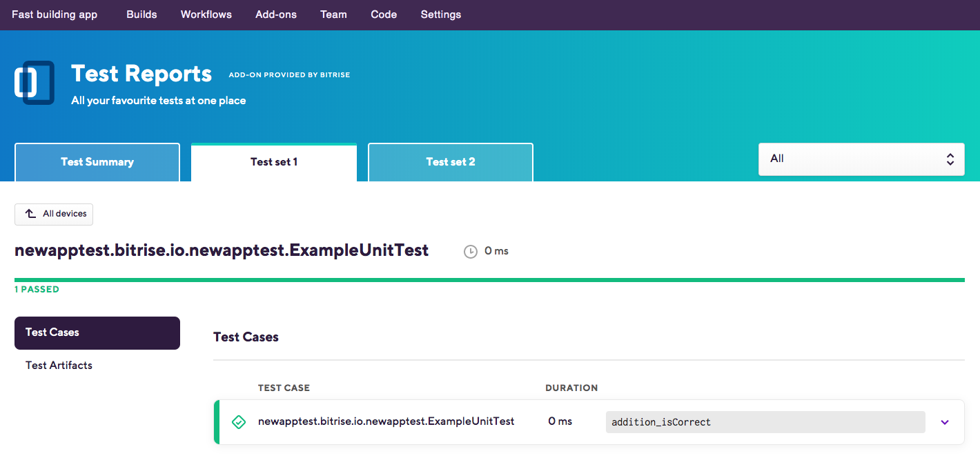Switch to the Test Summary tab
The width and height of the screenshot is (980, 469).
tap(97, 161)
